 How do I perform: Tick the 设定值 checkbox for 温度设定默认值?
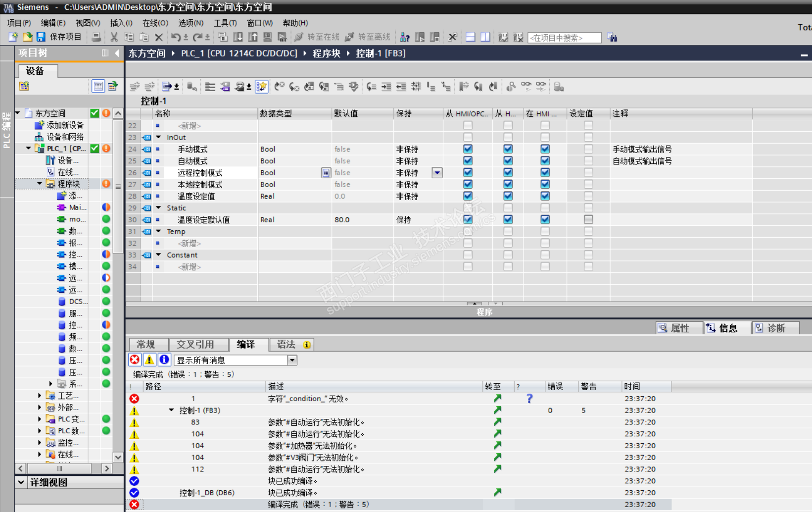(588, 219)
